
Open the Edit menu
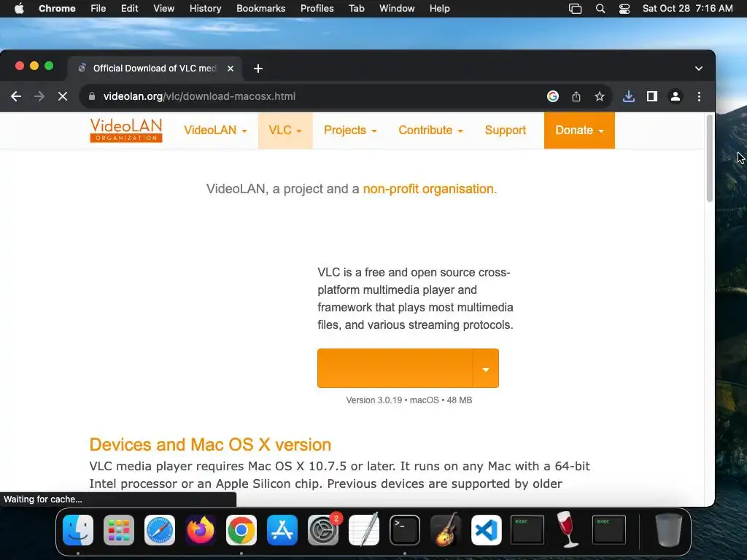[x=129, y=9]
